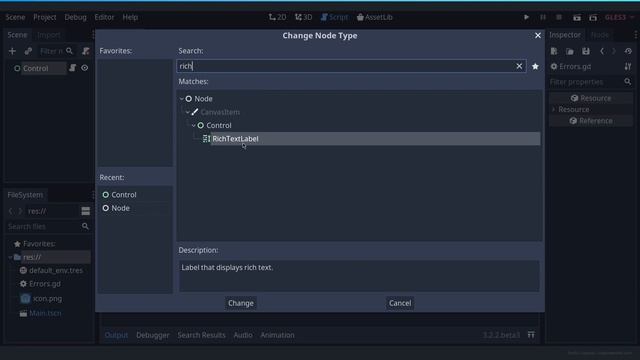Switch to the Script workspace
The width and height of the screenshot is (640, 360).
click(x=334, y=17)
